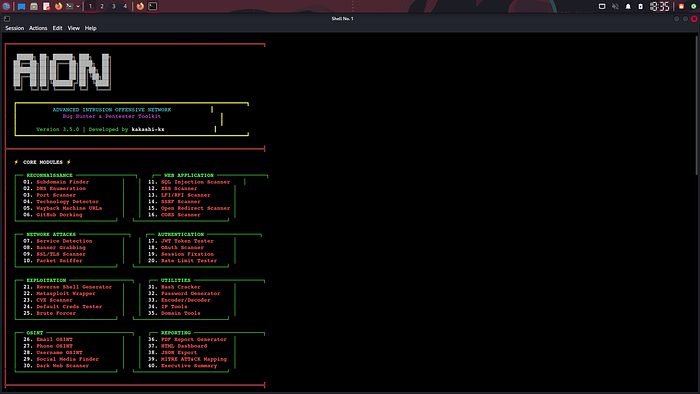Click the 'LFI/RFI Scanner' entry
The width and height of the screenshot is (700, 394).
tap(185, 195)
